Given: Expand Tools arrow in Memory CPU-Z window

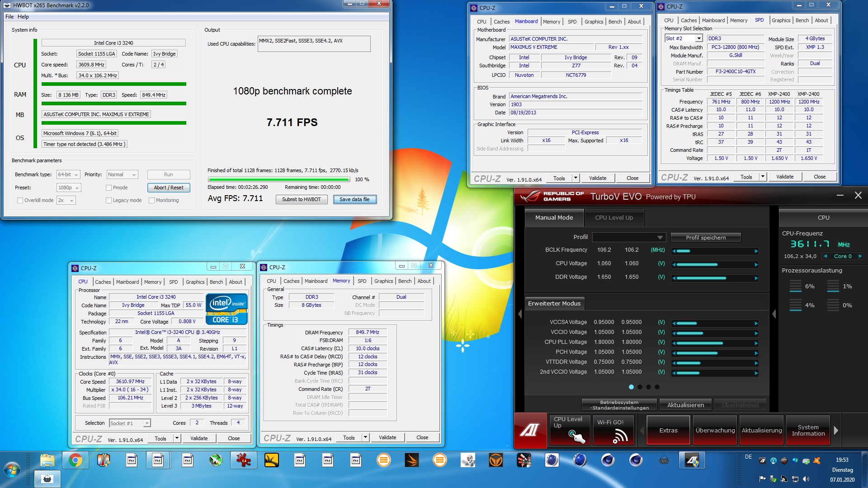Looking at the screenshot, I should coord(365,437).
